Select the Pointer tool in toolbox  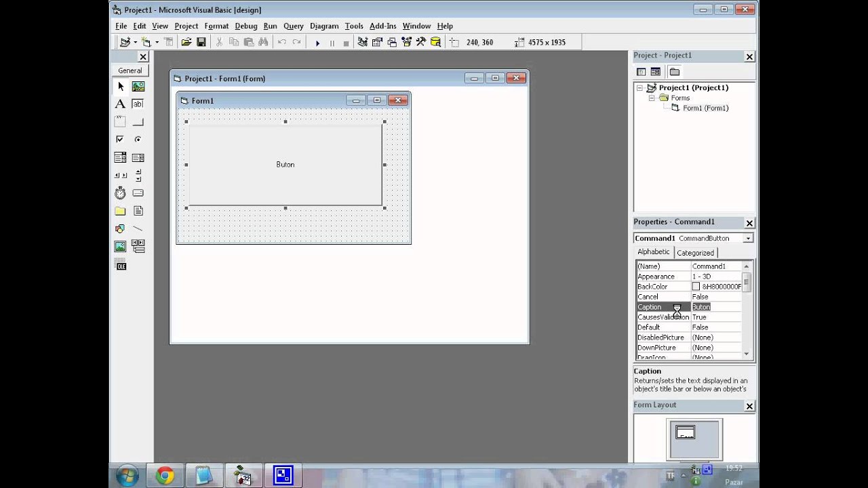(120, 87)
